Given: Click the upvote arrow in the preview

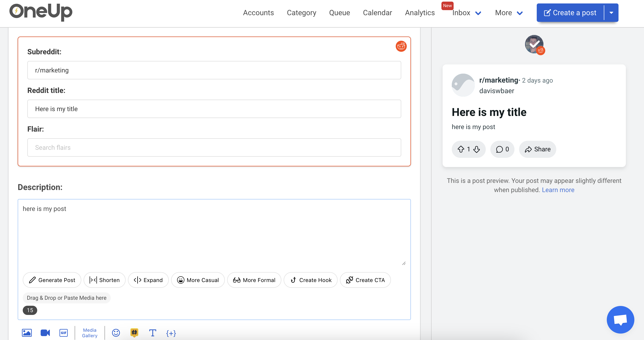Looking at the screenshot, I should (461, 149).
